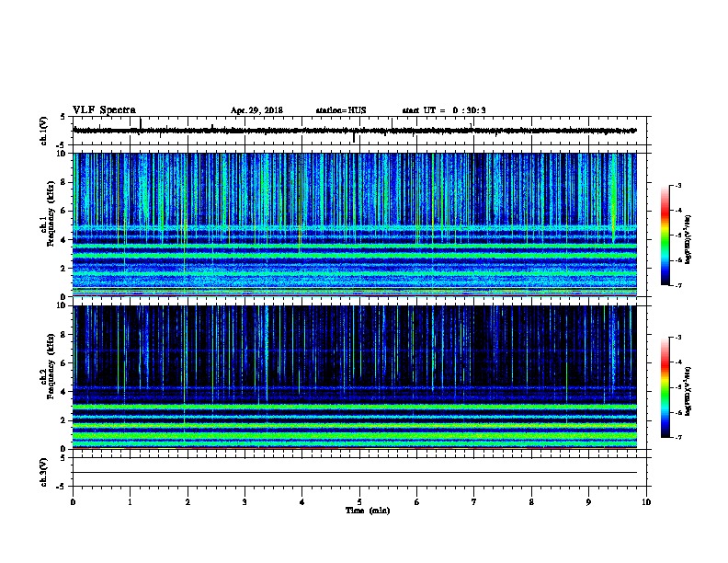Click the date "Apr. 29, 2018"
The image size is (728, 563).
pos(256,110)
